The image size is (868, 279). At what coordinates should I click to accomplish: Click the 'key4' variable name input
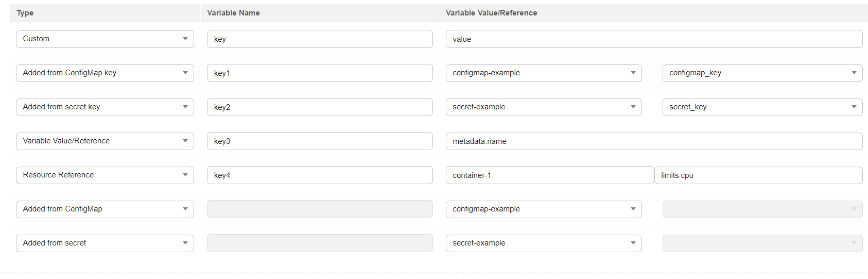[x=319, y=175]
